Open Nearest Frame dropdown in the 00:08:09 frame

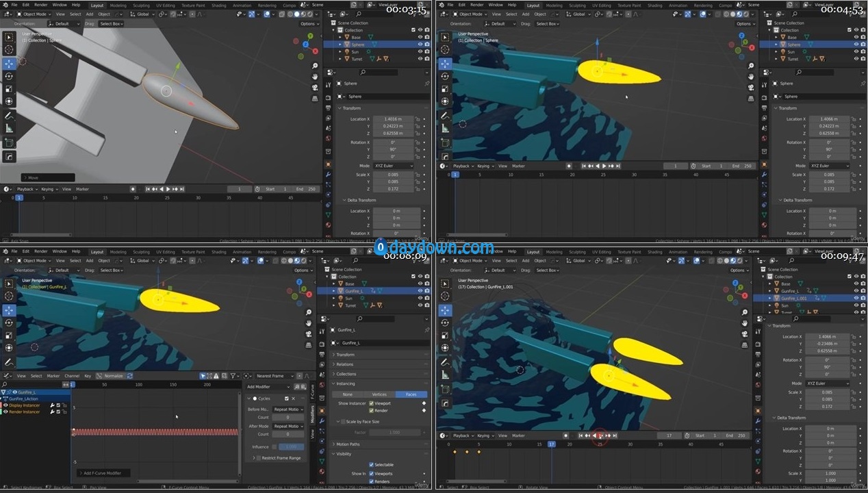(275, 376)
